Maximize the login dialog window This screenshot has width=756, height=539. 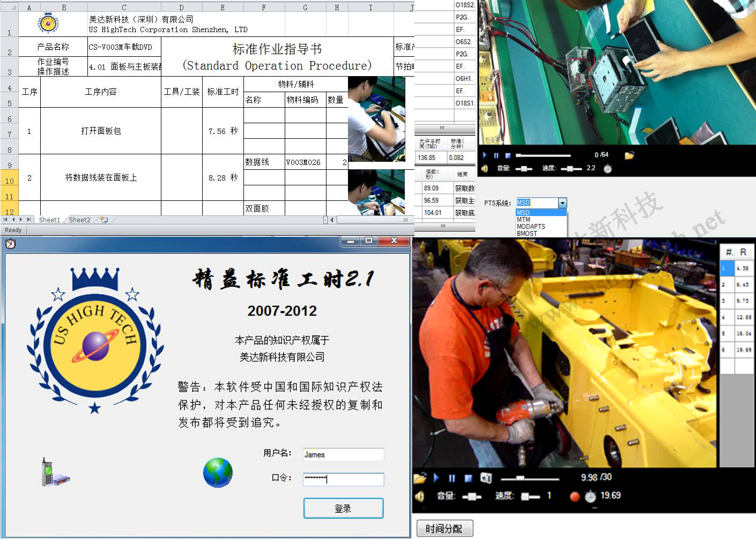click(x=369, y=242)
